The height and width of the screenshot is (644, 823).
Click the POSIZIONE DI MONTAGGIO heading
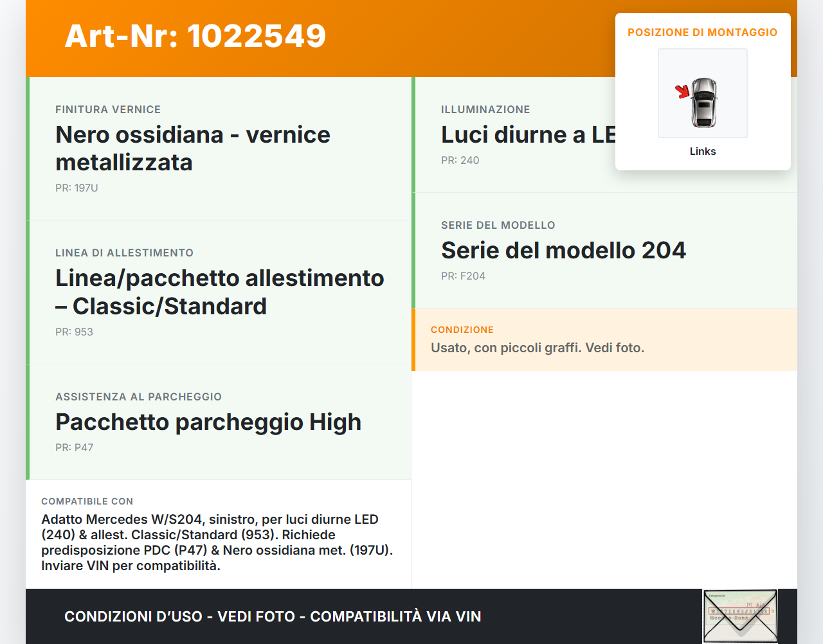point(703,32)
